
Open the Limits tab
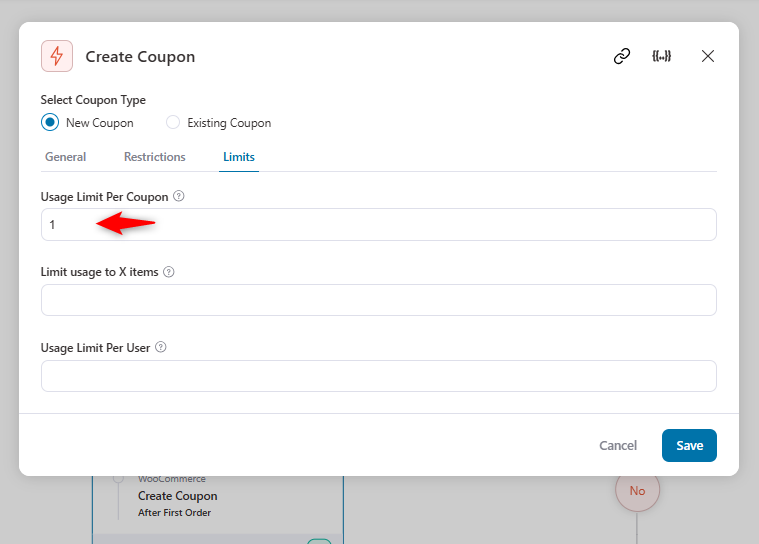[239, 157]
